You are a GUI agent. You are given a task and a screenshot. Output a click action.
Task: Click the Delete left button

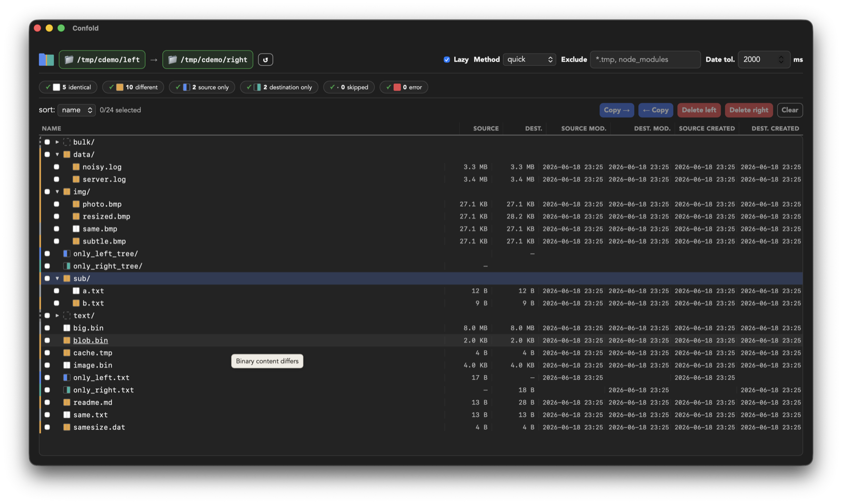(x=699, y=110)
